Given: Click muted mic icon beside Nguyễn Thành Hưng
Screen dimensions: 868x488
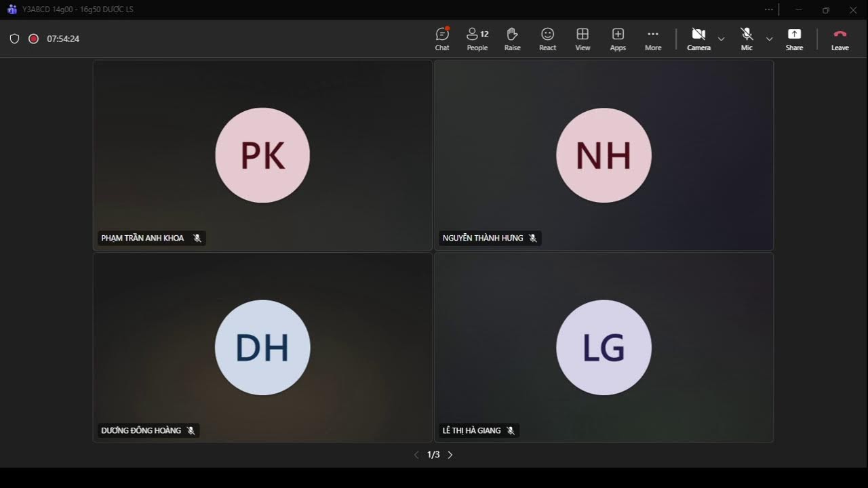Looking at the screenshot, I should [x=533, y=238].
